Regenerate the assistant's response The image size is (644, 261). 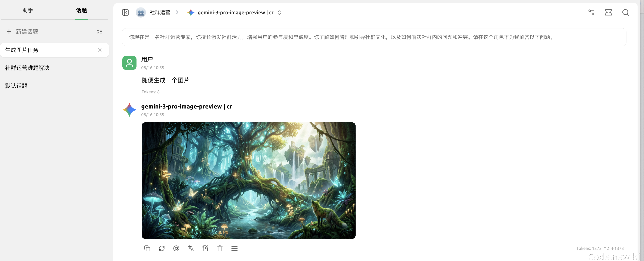click(162, 248)
